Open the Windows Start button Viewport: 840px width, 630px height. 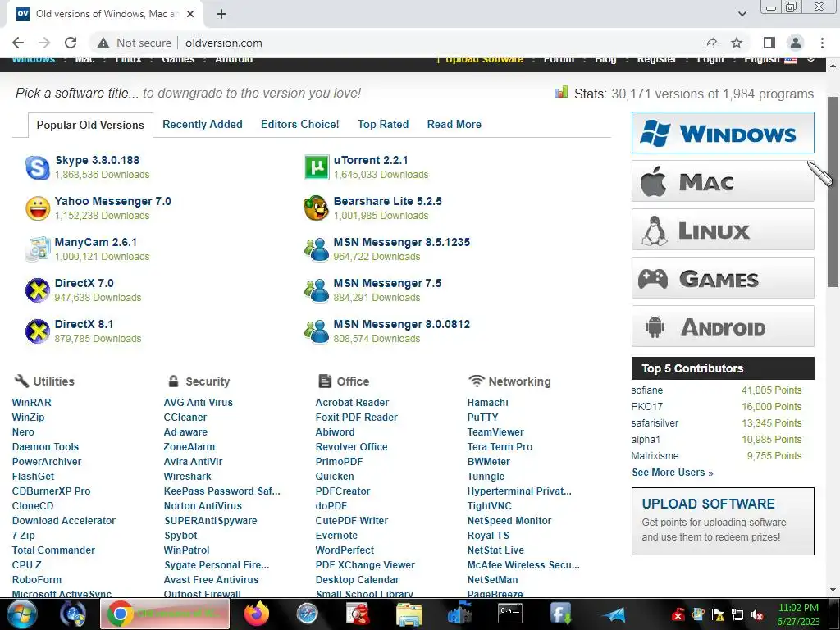pos(22,614)
